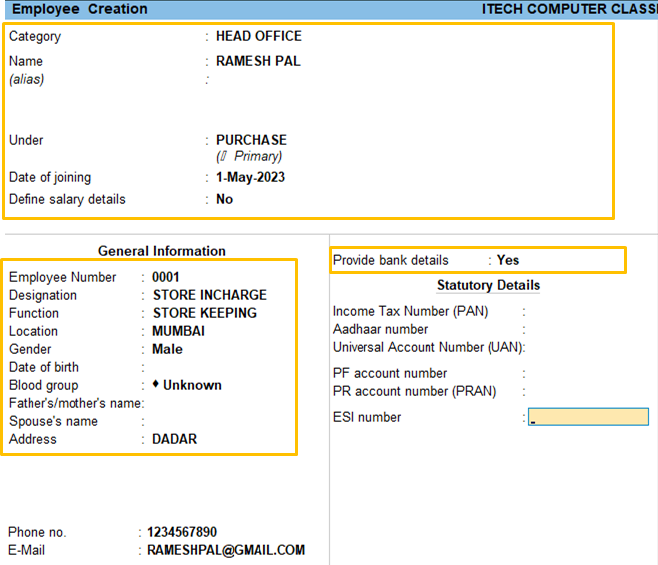
Task: Click the Date of birth label
Action: tap(44, 367)
